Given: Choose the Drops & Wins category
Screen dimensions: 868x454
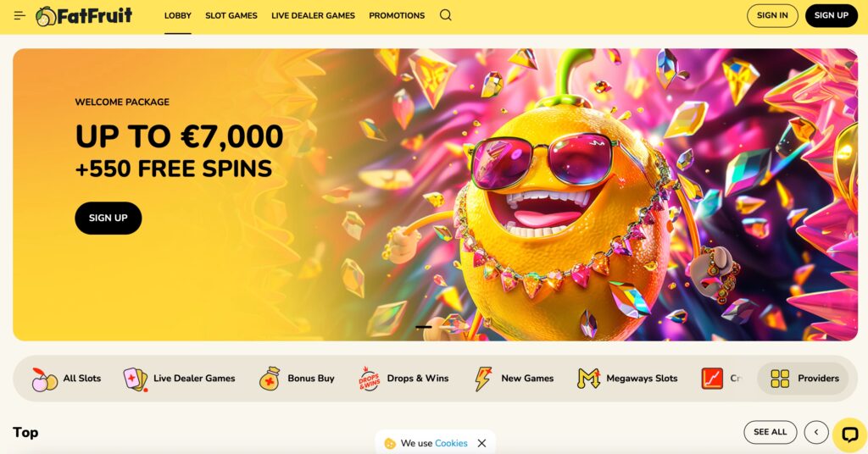Looking at the screenshot, I should tap(403, 379).
